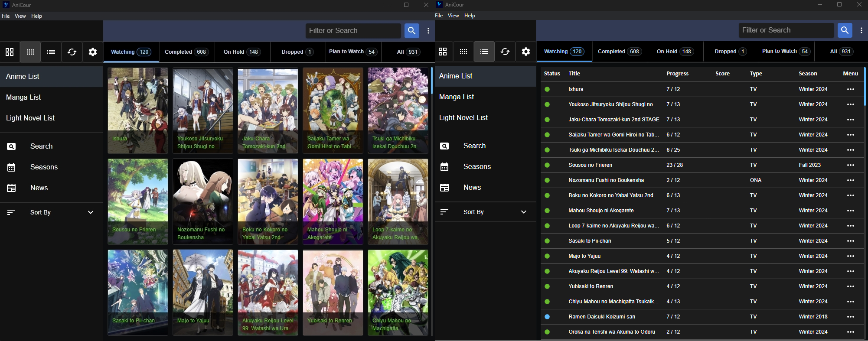This screenshot has width=868, height=341.
Task: Click refresh sync icon in right window
Action: 505,52
